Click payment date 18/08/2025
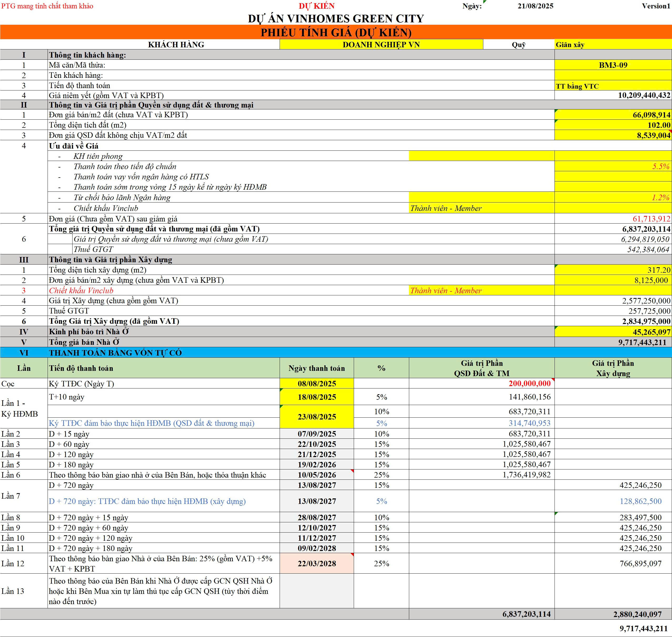 317,397
